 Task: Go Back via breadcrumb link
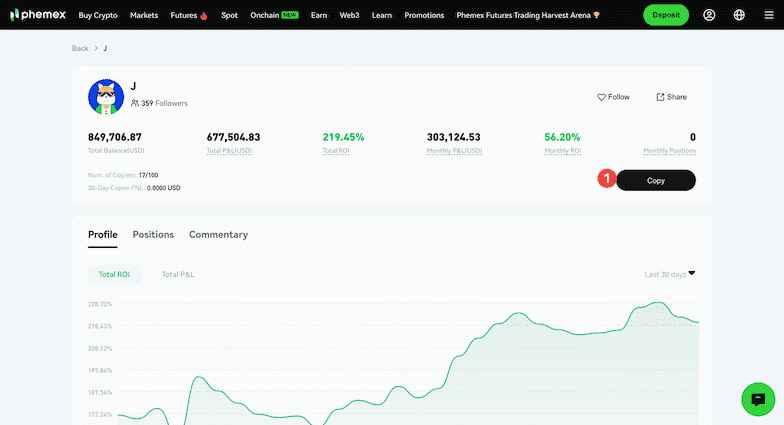coord(80,48)
